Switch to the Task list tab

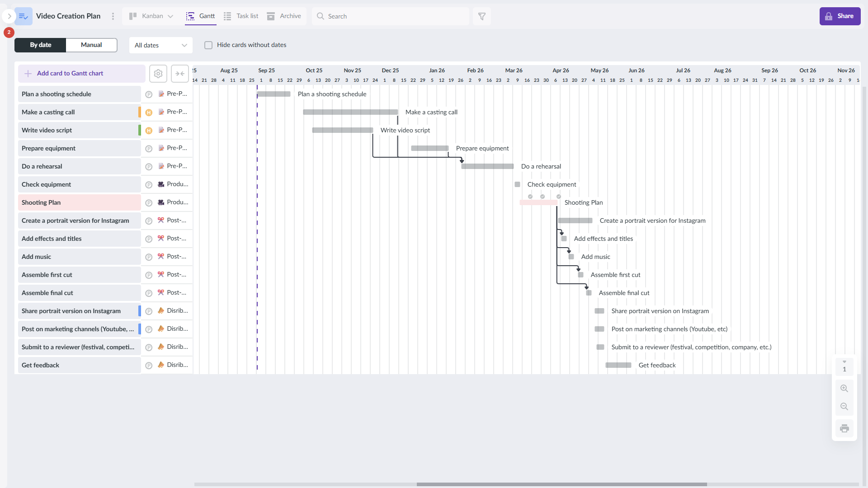tap(241, 16)
